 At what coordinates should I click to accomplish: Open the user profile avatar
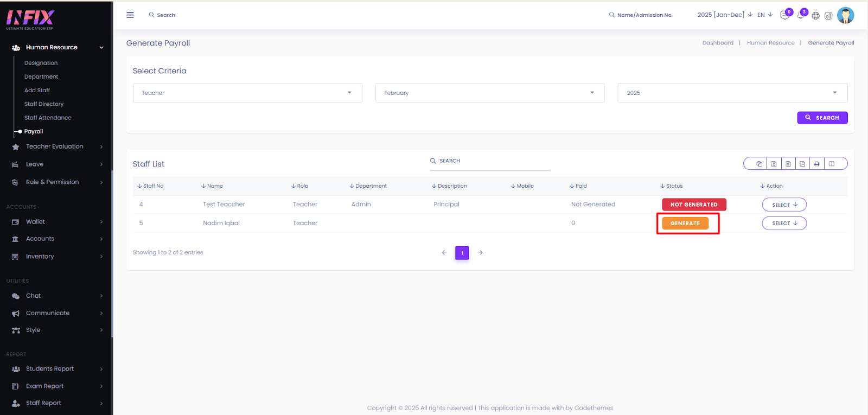click(x=846, y=15)
